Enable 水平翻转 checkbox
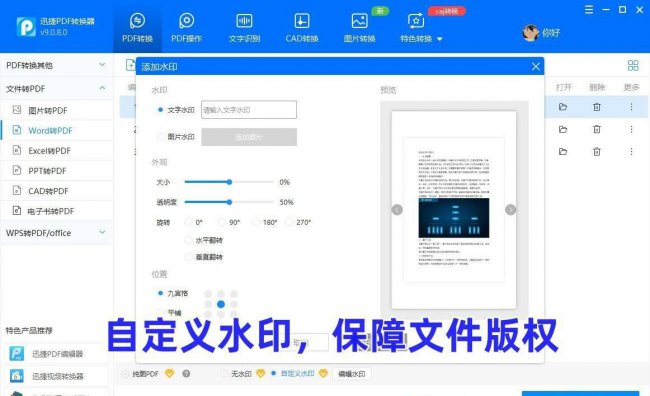650x396 pixels. (189, 240)
